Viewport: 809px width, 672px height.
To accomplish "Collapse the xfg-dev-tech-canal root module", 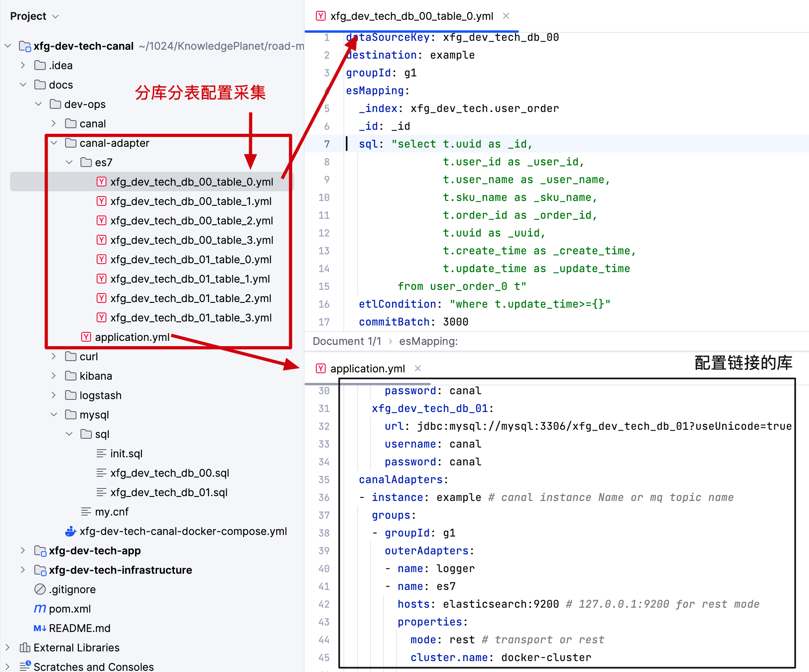I will click(x=8, y=46).
